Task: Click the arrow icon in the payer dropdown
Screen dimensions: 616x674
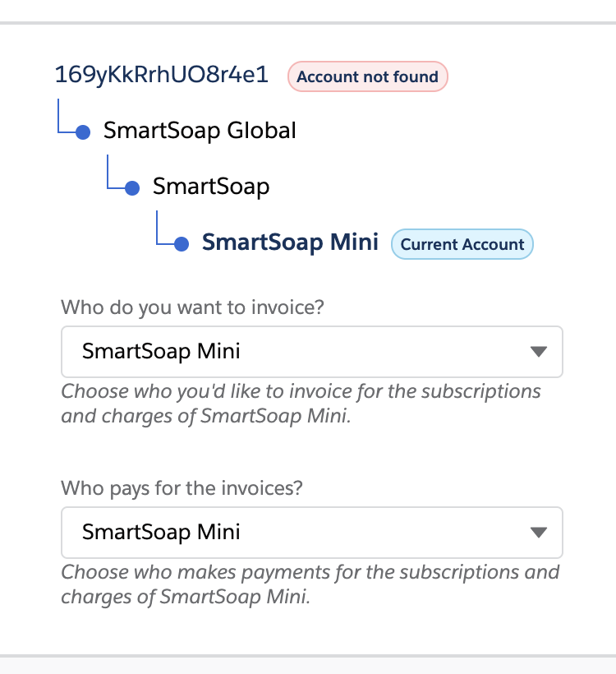Action: 539,533
